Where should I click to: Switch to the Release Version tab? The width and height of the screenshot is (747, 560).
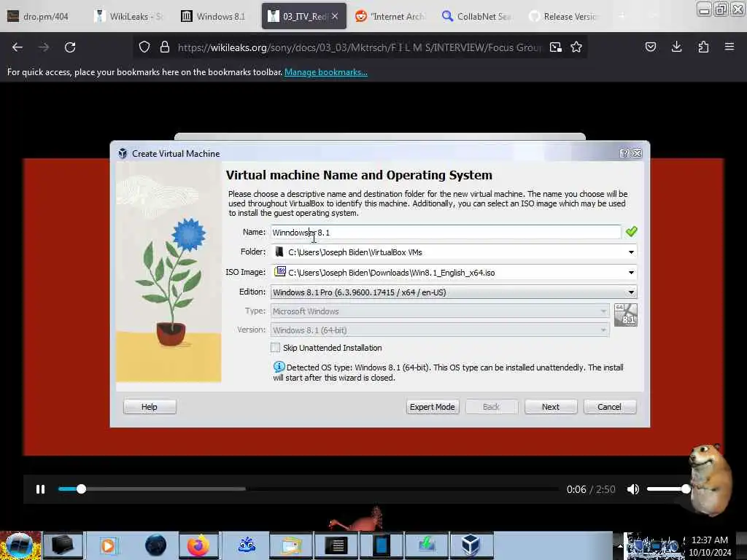click(x=564, y=16)
